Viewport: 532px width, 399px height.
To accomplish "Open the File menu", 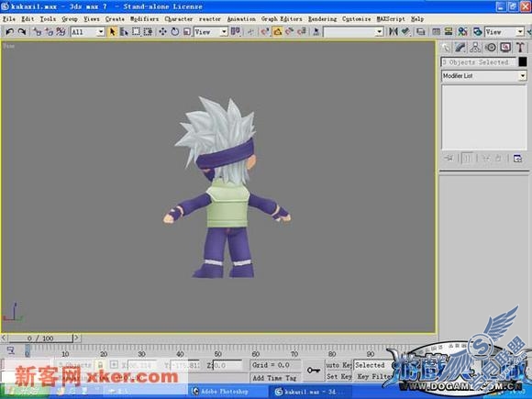I will [9, 19].
